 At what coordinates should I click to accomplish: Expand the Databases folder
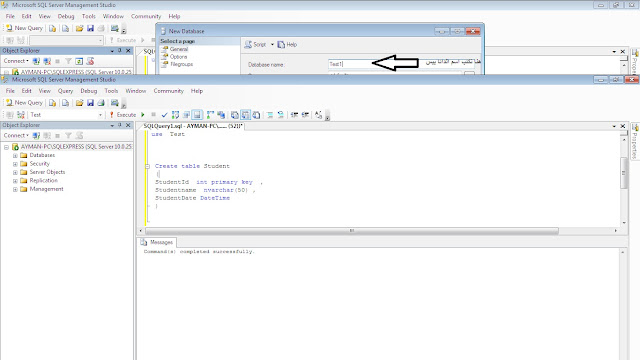tap(15, 156)
